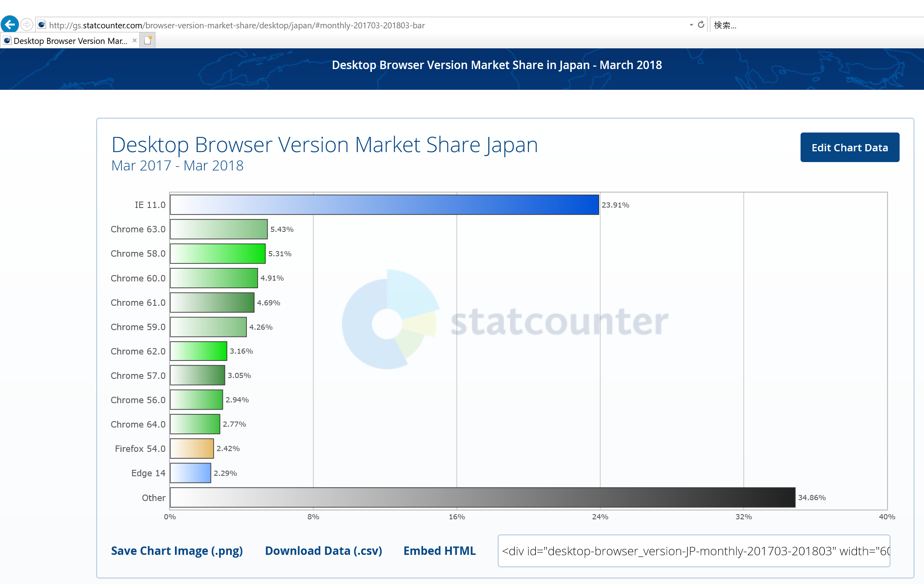Click inside the 検索 search field

[779, 24]
